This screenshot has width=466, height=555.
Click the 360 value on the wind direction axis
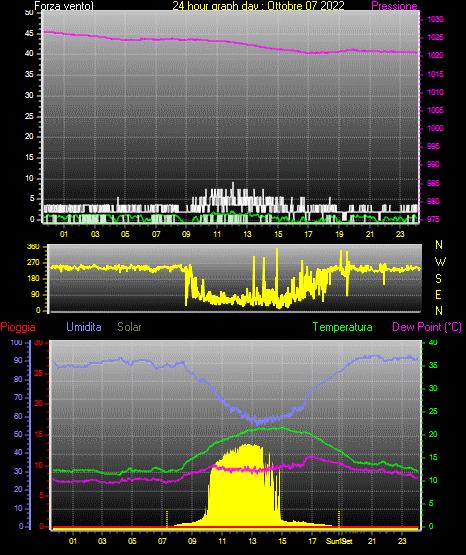33,247
